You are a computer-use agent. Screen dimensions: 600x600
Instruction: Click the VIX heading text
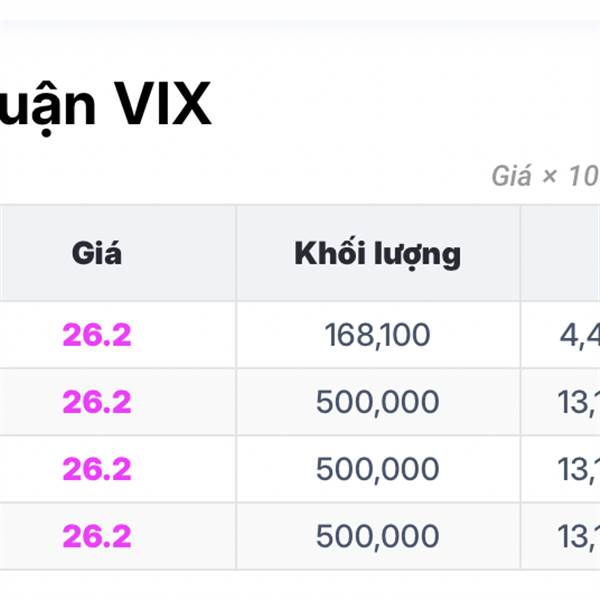[105, 104]
